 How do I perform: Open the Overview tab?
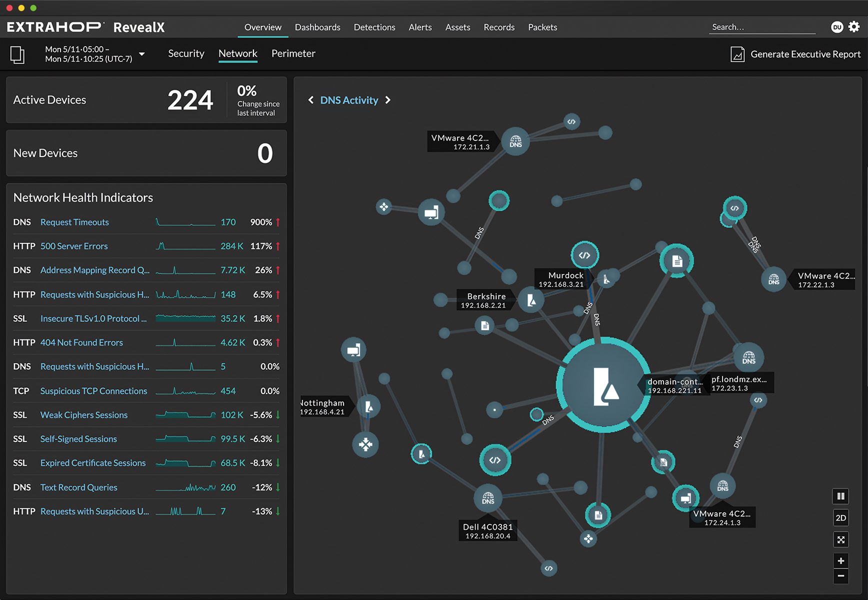tap(263, 27)
